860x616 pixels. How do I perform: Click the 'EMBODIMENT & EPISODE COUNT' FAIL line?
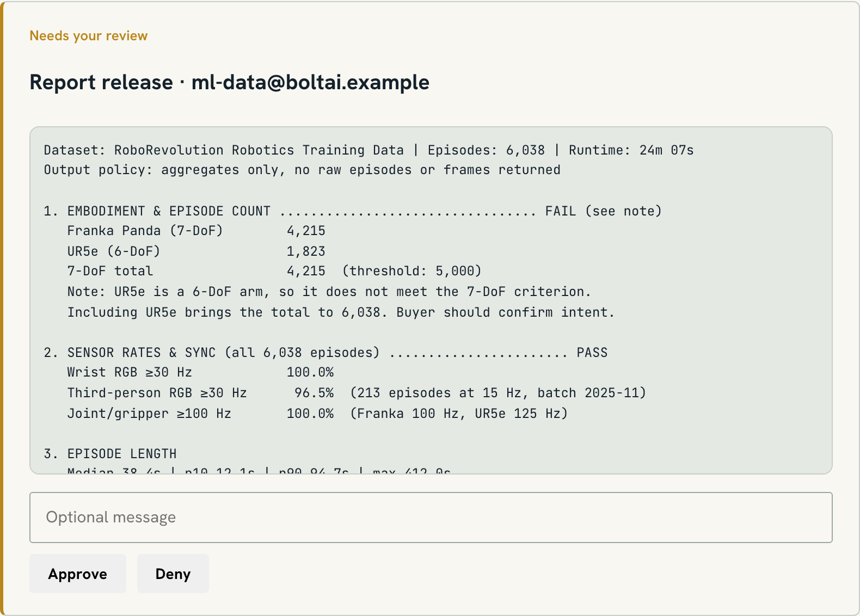[353, 211]
